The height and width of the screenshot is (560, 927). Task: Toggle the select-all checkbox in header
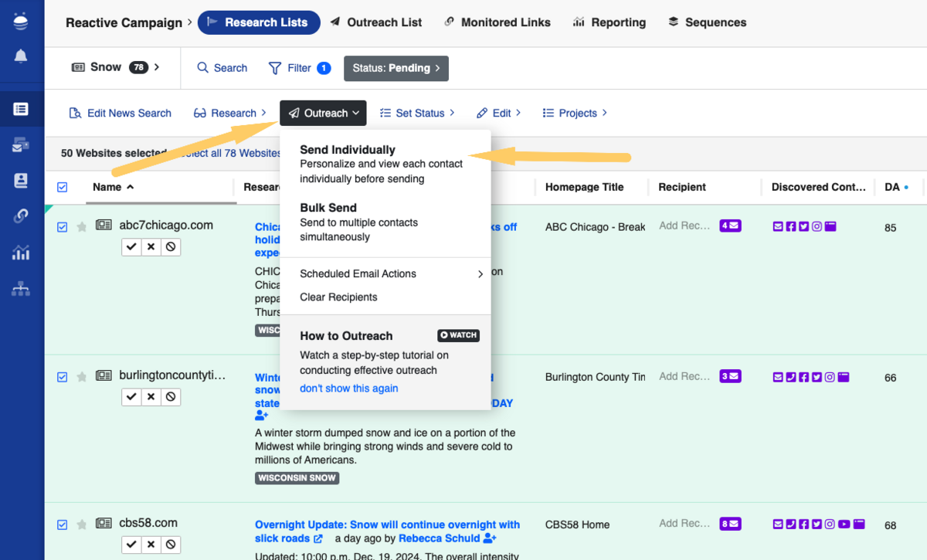pyautogui.click(x=63, y=187)
